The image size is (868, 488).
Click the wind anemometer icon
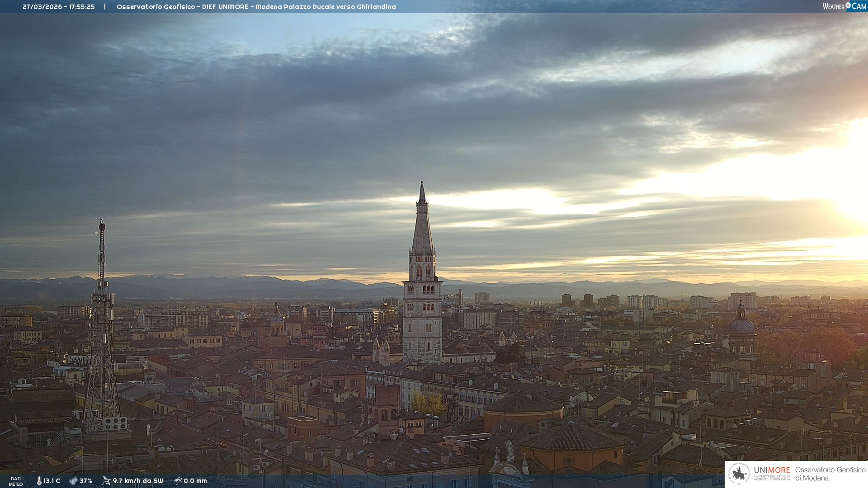pyautogui.click(x=106, y=481)
